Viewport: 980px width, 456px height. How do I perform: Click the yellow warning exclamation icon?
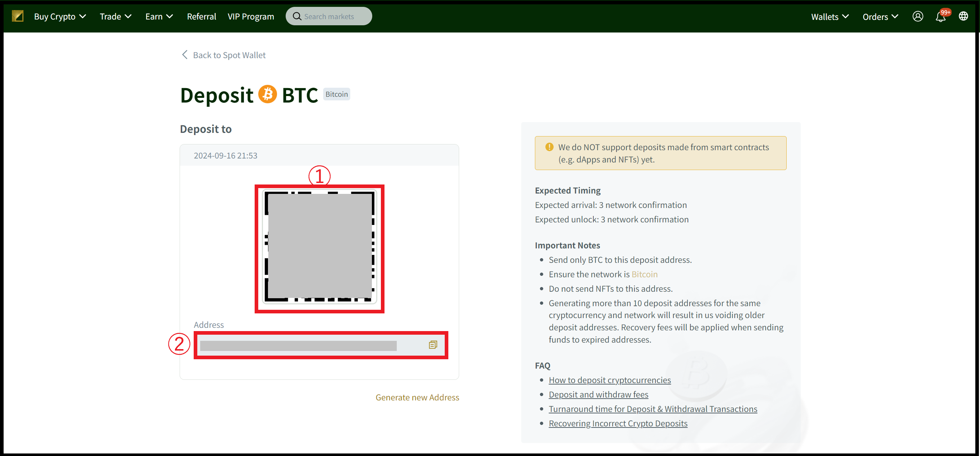click(x=549, y=147)
